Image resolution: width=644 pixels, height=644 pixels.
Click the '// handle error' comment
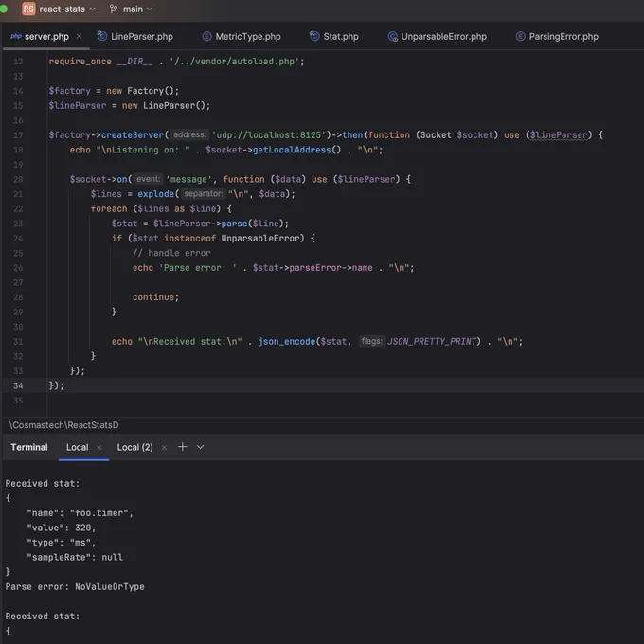171,253
